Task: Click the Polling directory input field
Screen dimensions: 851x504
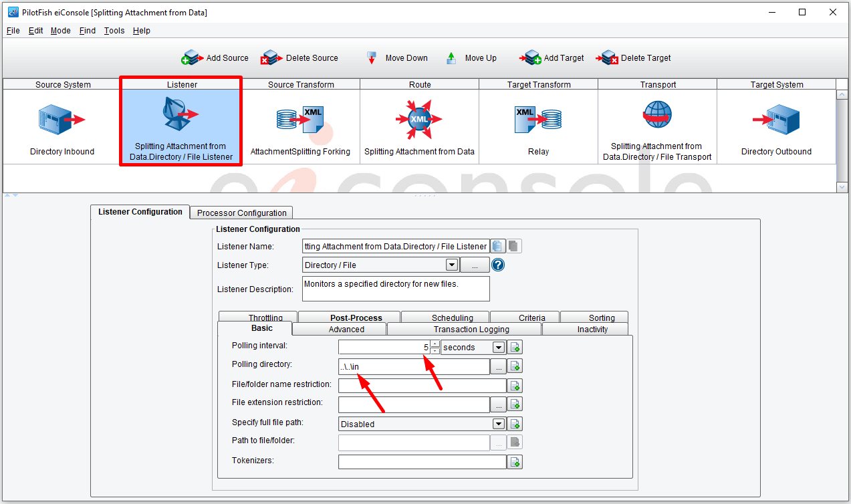Action: tap(414, 366)
